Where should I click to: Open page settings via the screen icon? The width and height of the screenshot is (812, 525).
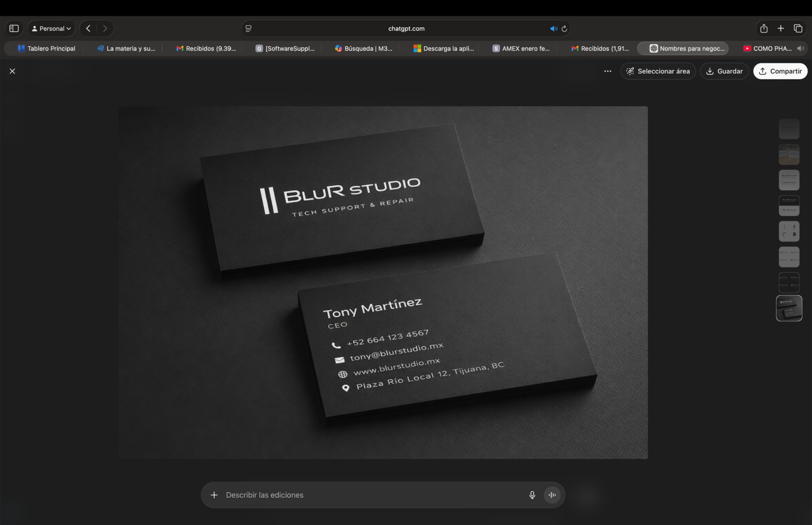click(x=248, y=28)
